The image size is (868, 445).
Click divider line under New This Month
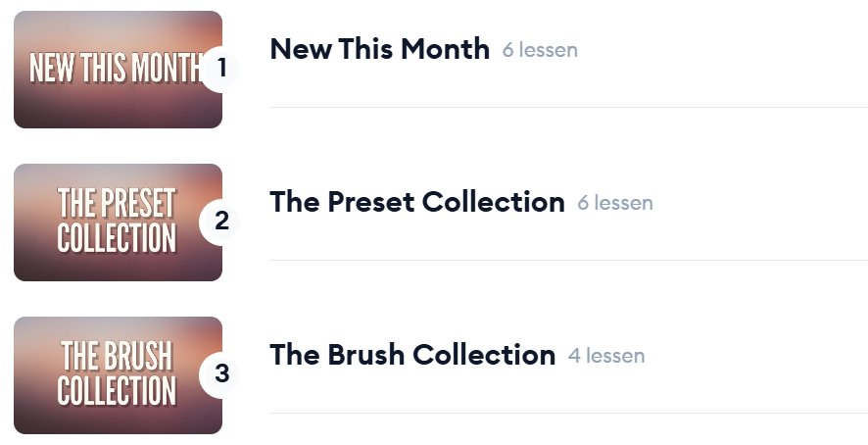(x=568, y=107)
